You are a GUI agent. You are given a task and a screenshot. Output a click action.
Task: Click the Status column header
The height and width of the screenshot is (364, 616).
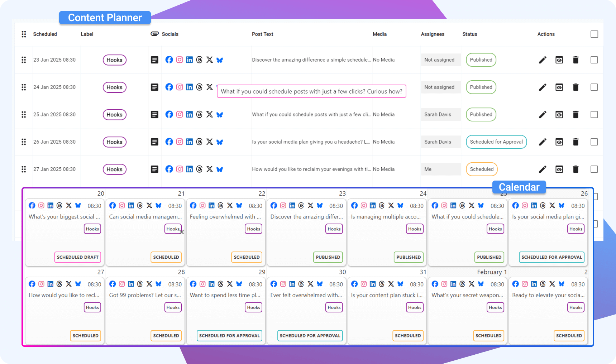point(469,34)
